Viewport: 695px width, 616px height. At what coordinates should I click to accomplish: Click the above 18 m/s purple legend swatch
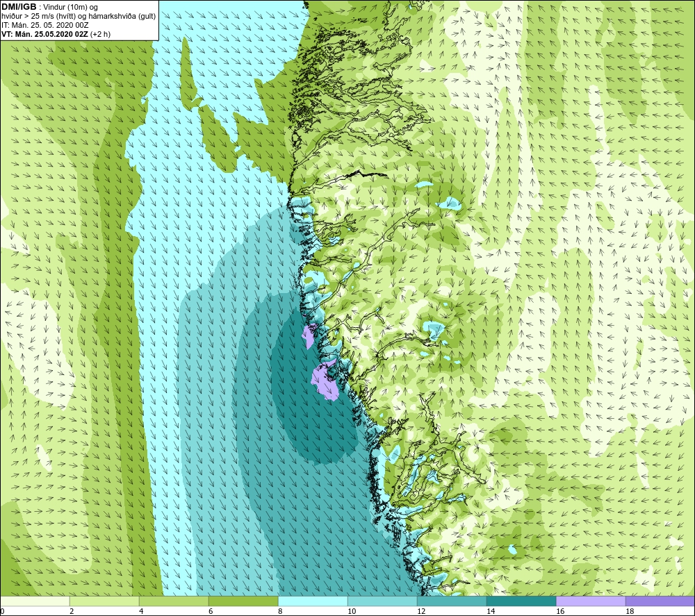pyautogui.click(x=660, y=601)
